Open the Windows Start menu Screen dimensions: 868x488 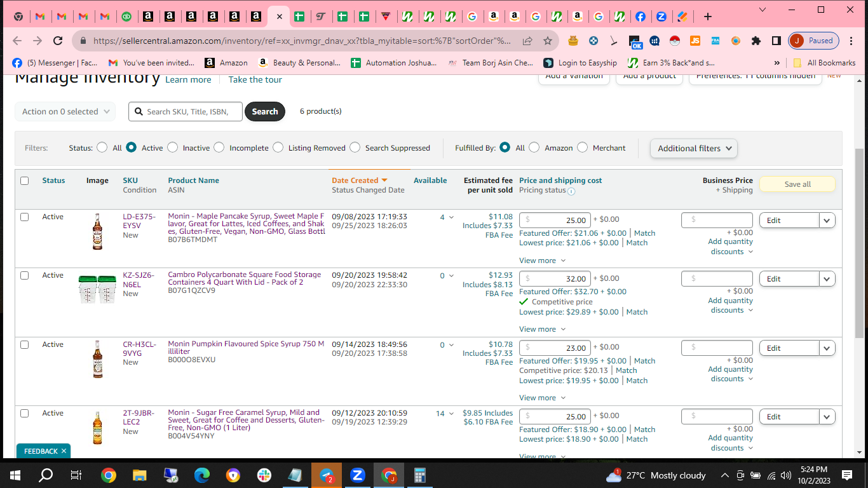coord(15,475)
